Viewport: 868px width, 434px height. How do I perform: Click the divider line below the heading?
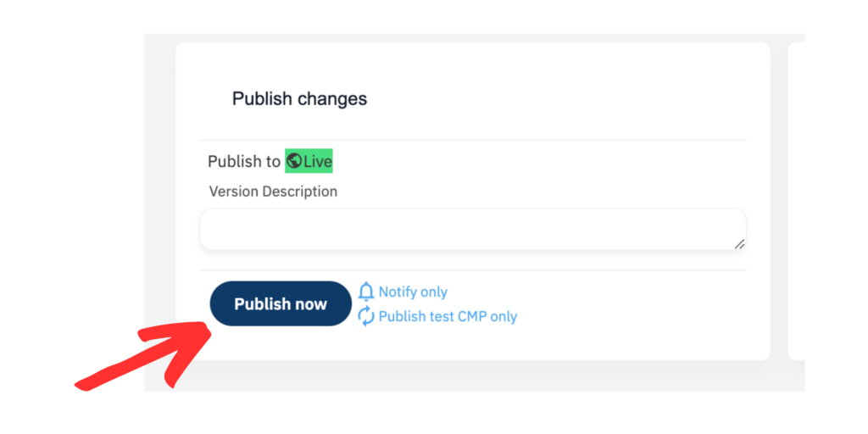click(473, 140)
